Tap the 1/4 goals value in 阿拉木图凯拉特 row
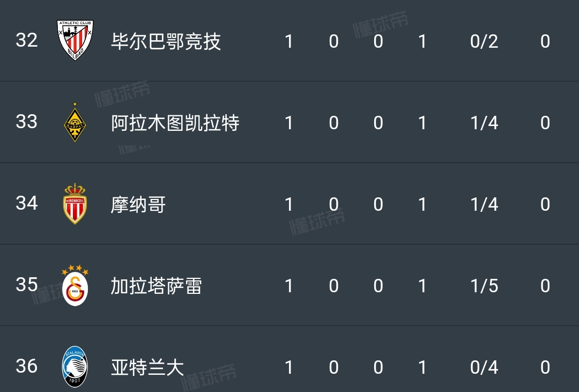 484,123
